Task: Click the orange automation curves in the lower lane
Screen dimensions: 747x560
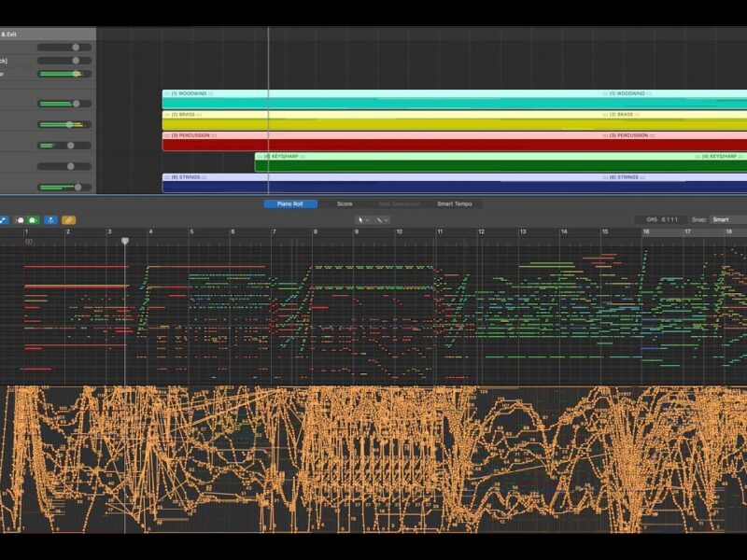Action: (373, 459)
